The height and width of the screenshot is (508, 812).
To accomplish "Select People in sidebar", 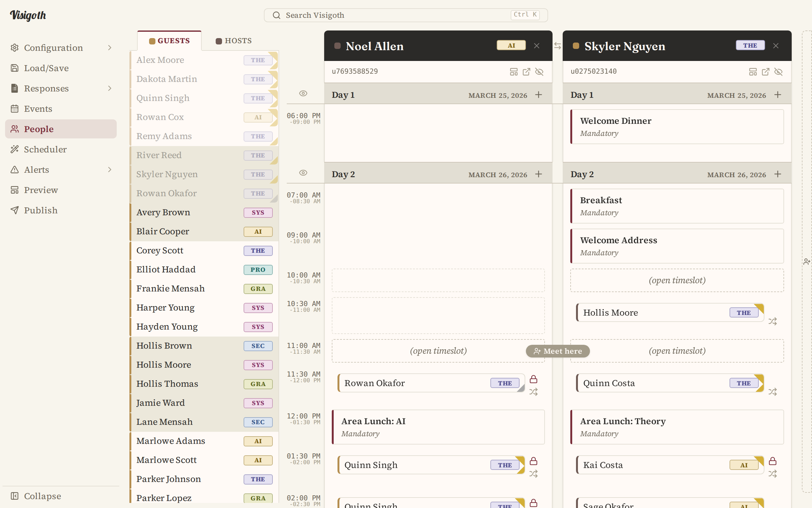I will 61,129.
